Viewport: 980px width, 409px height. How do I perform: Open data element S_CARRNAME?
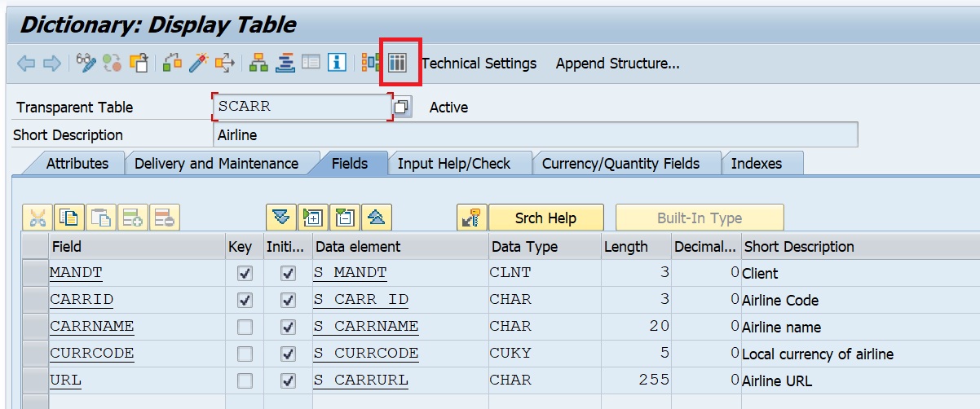click(x=366, y=327)
